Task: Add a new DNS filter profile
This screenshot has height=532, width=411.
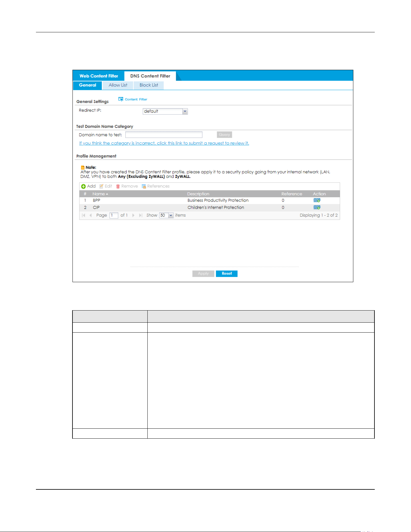Action: (88, 186)
